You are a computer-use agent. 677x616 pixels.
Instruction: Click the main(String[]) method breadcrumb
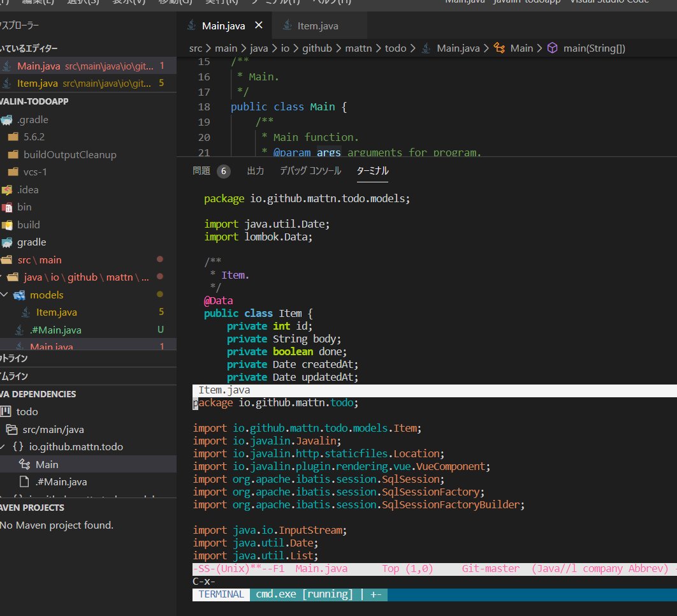[x=594, y=48]
